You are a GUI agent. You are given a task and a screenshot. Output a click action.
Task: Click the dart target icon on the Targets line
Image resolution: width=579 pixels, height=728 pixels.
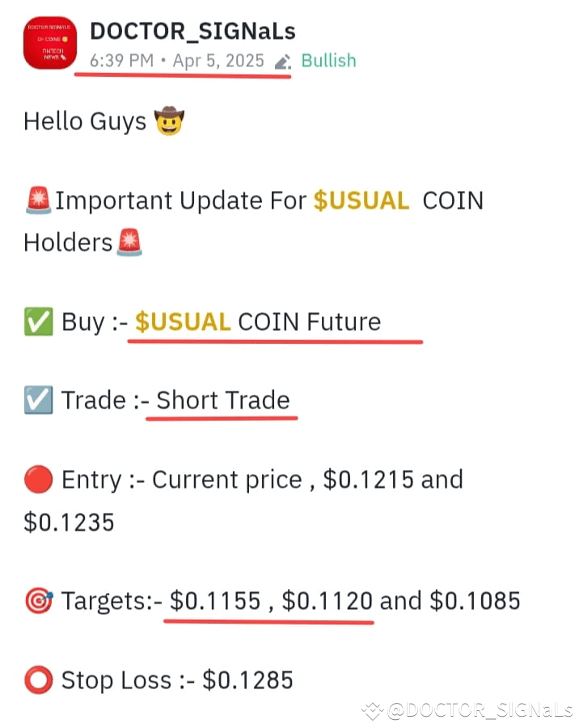(37, 600)
